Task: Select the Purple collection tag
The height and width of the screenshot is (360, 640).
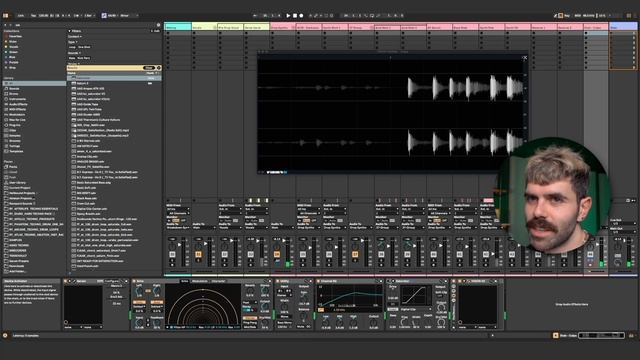Action: [x=14, y=62]
